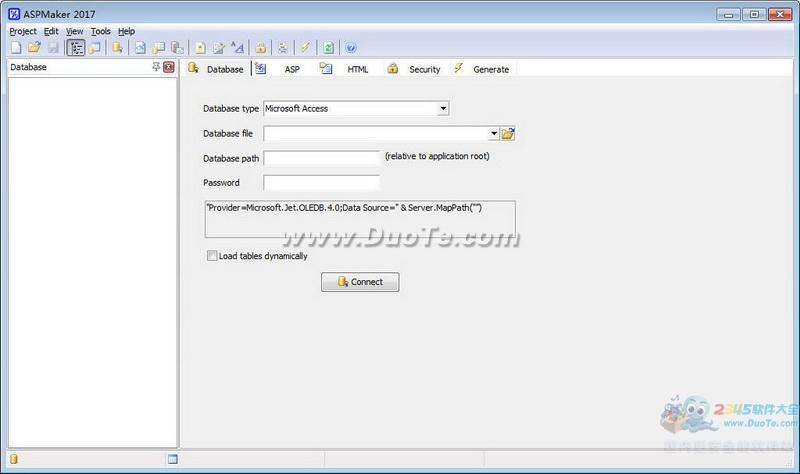Image resolution: width=800 pixels, height=474 pixels.
Task: Open the Edit menu
Action: coord(51,31)
